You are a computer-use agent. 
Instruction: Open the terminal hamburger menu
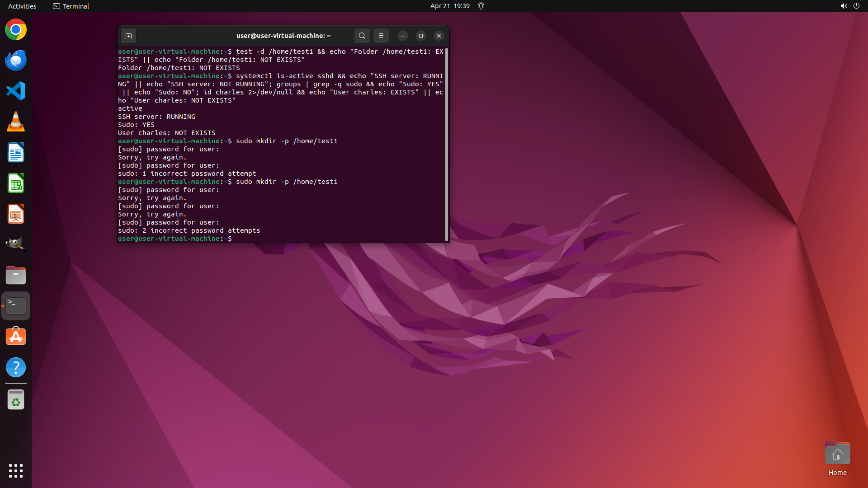coord(381,36)
